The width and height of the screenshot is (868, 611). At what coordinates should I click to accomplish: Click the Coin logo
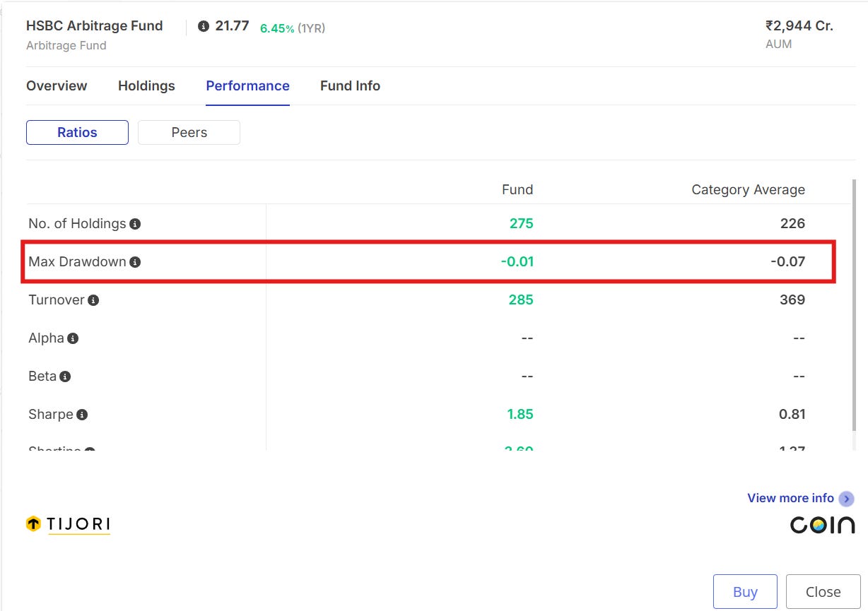pos(822,525)
